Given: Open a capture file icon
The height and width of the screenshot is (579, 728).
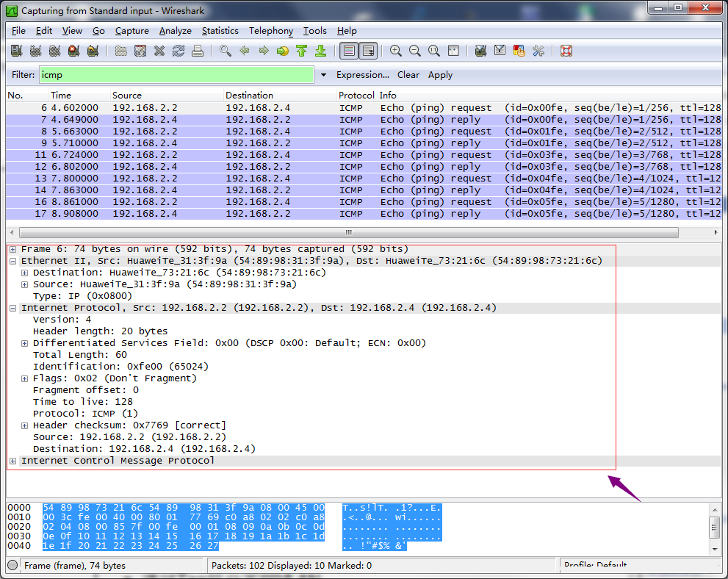Looking at the screenshot, I should coord(121,51).
